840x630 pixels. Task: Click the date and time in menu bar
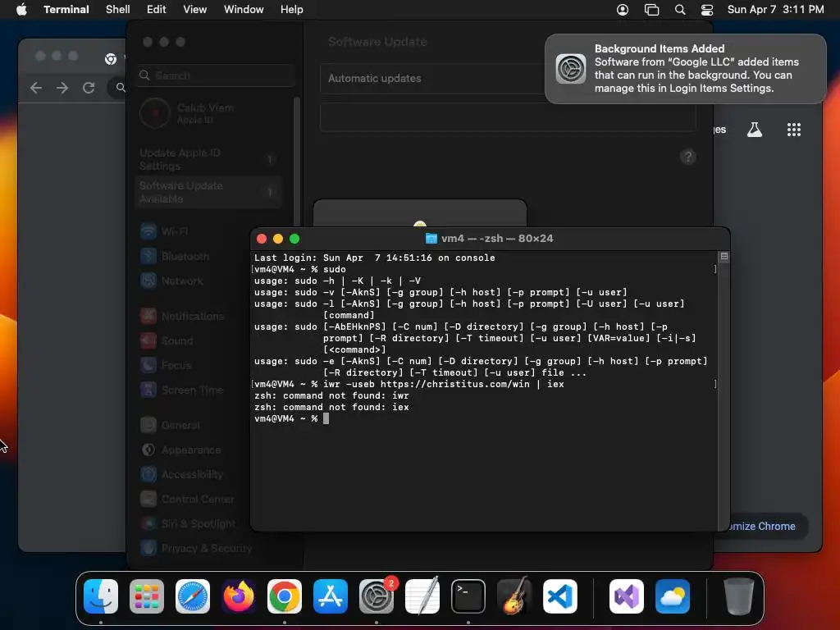775,9
